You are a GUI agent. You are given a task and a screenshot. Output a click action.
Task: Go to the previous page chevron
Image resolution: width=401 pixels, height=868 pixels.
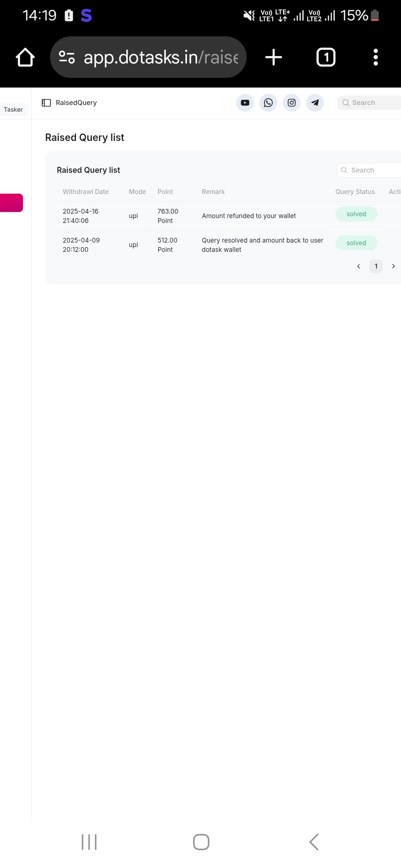click(359, 266)
